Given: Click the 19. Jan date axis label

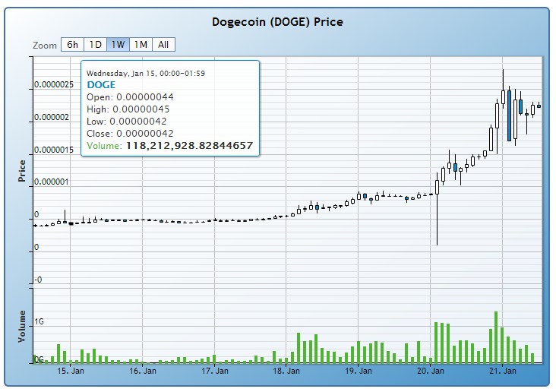Looking at the screenshot, I should (359, 371).
